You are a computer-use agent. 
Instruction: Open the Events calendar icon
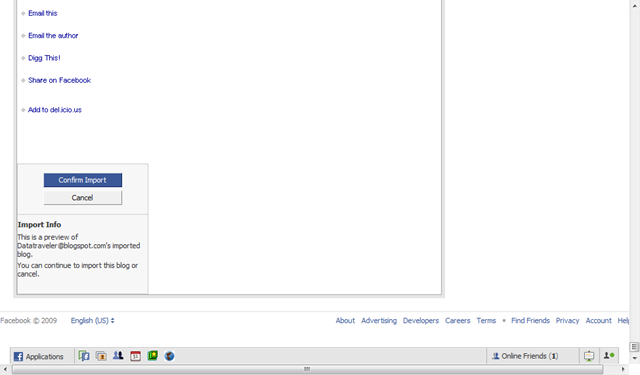[x=136, y=356]
